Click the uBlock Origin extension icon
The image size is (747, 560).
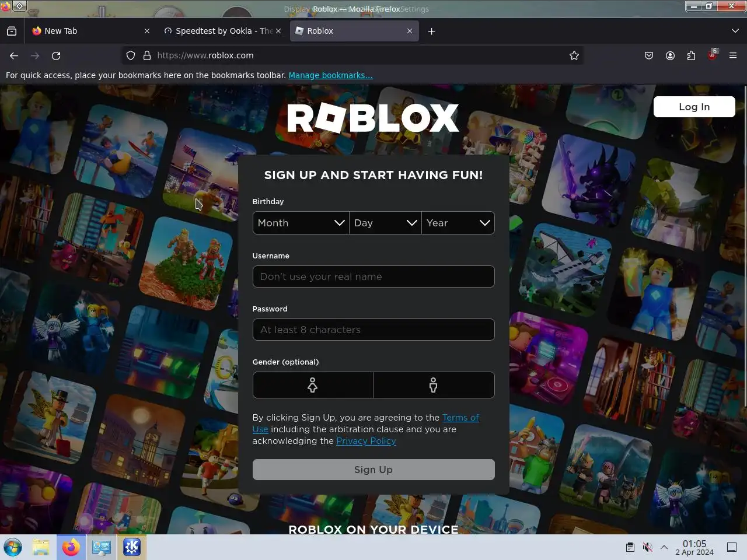pyautogui.click(x=713, y=55)
